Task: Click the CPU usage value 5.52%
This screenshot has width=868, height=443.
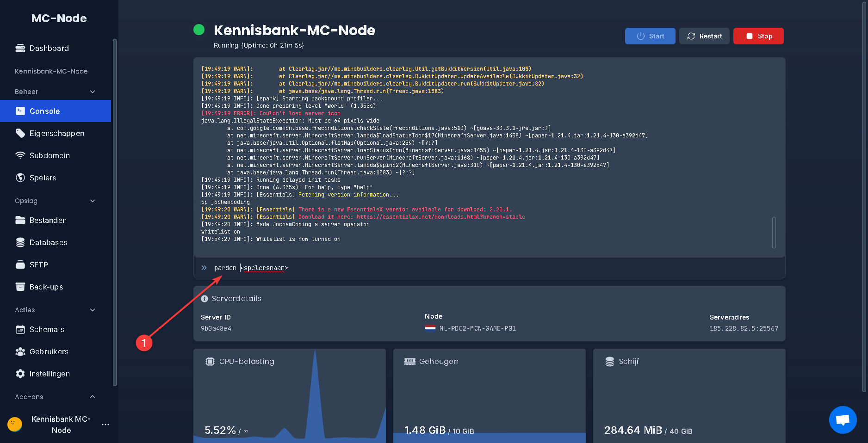Action: pyautogui.click(x=220, y=430)
